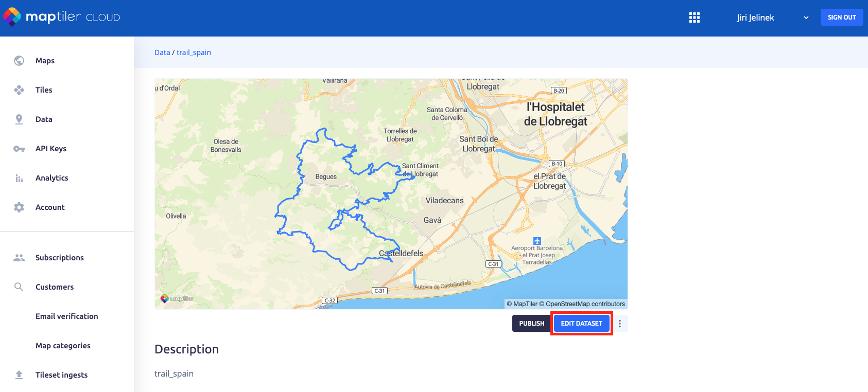Click the Customers search icon
868x392 pixels.
[x=19, y=287]
